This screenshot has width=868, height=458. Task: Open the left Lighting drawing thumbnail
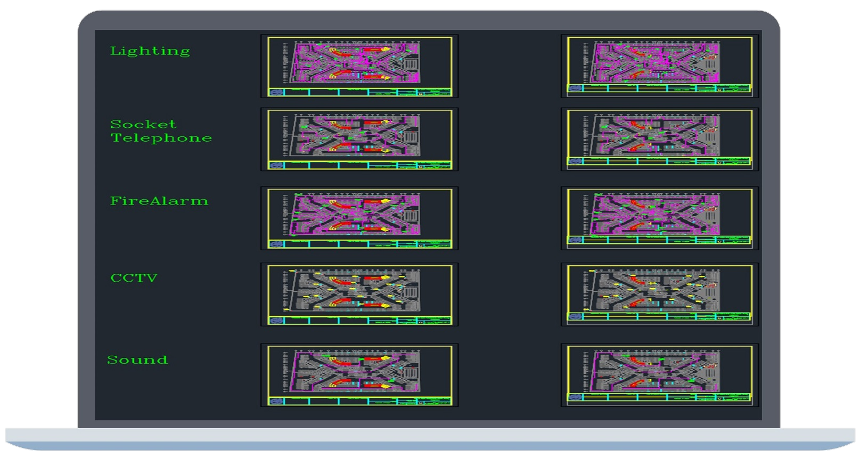pyautogui.click(x=359, y=66)
